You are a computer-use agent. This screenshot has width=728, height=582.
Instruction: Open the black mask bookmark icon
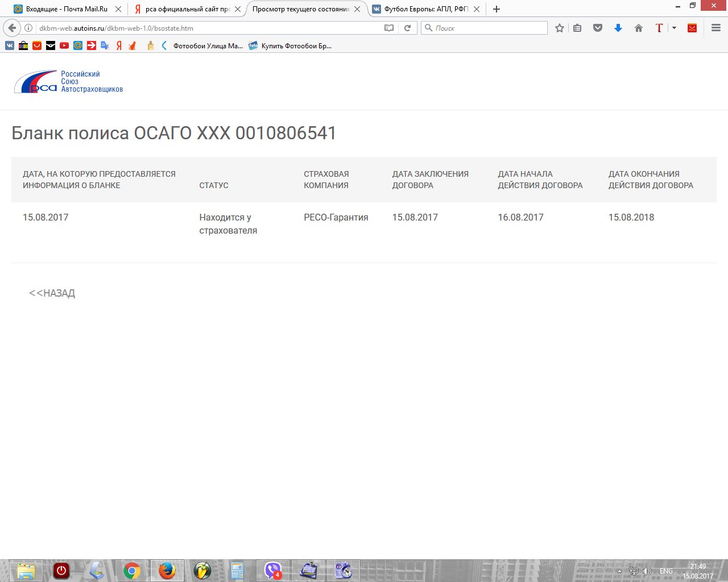51,45
